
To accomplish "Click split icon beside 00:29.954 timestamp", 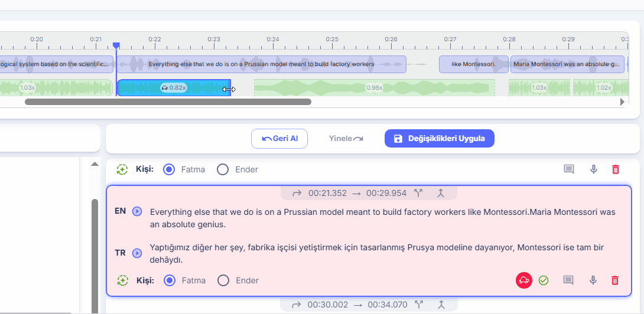I will pos(418,193).
